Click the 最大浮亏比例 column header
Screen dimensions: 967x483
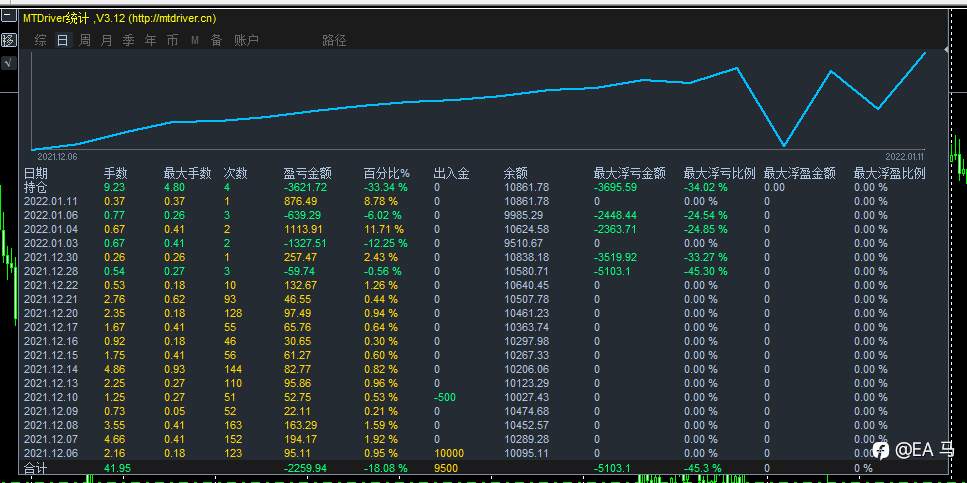(x=720, y=173)
